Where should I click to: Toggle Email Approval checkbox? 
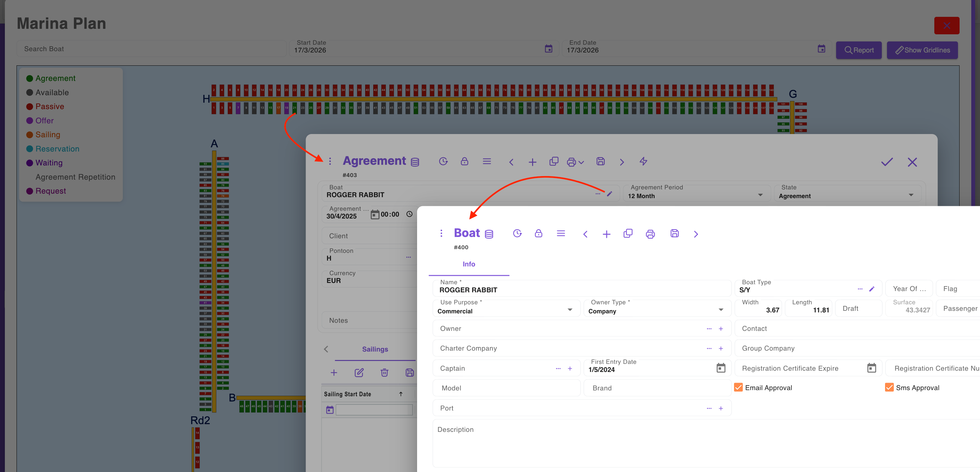(739, 387)
